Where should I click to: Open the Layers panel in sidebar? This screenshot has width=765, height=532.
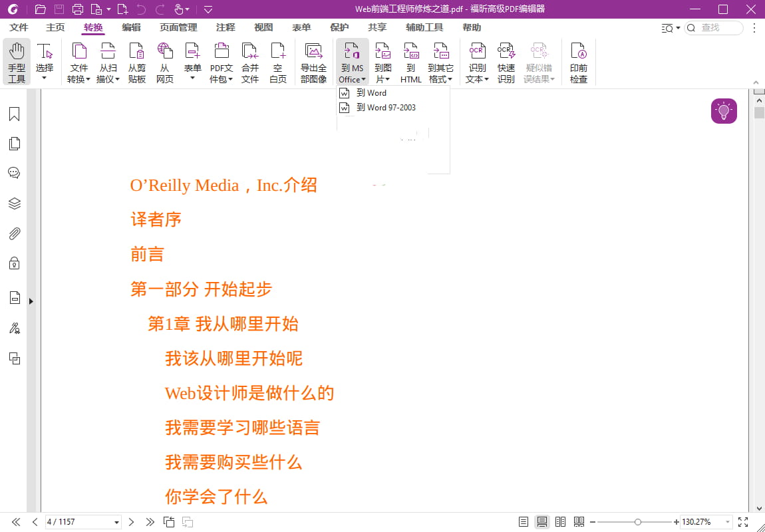(14, 203)
